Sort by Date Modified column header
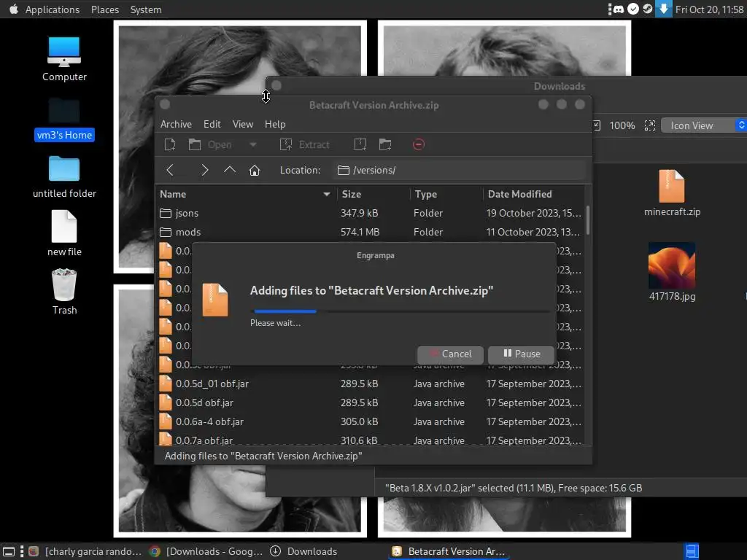This screenshot has height=560, width=747. pyautogui.click(x=533, y=194)
